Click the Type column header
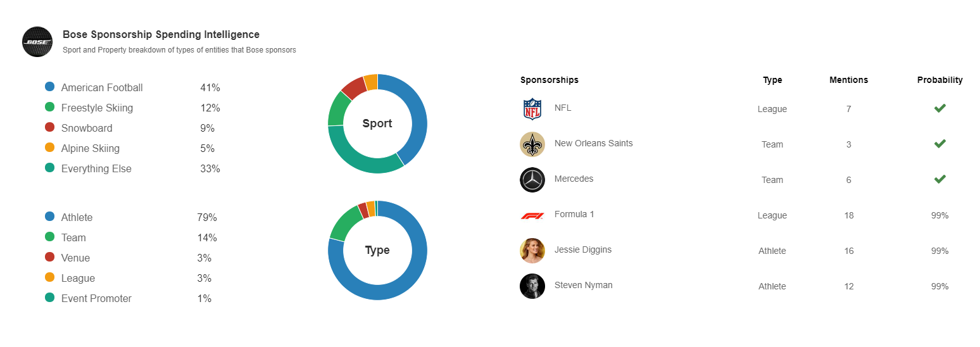The image size is (980, 347). (x=772, y=80)
